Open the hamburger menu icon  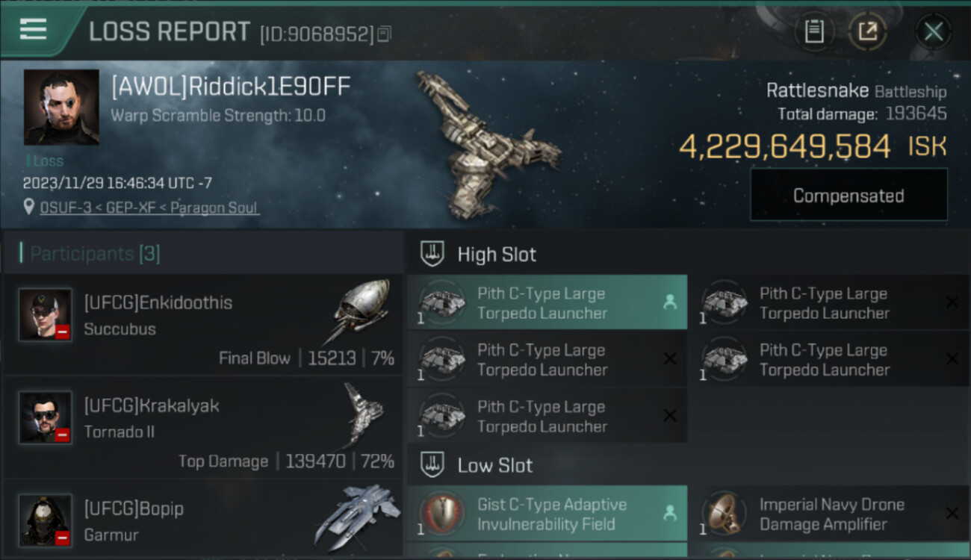[x=33, y=30]
